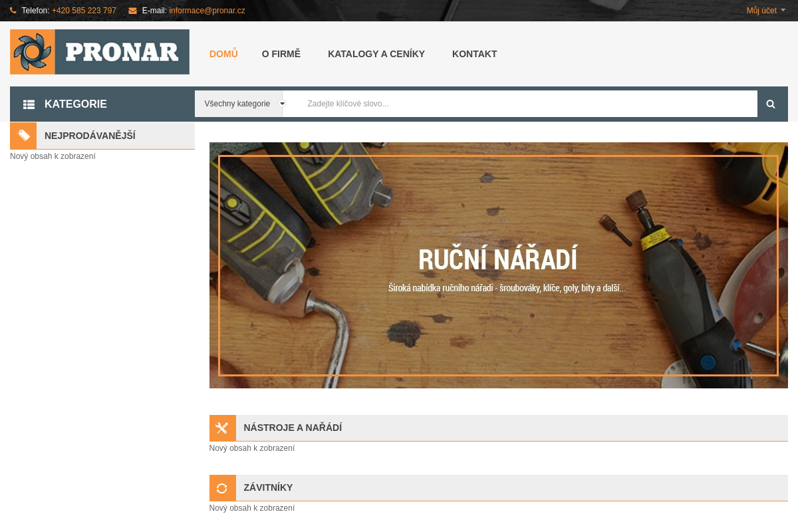
Task: Click the refresh arrows icon beside Závitníky
Action: point(222,488)
